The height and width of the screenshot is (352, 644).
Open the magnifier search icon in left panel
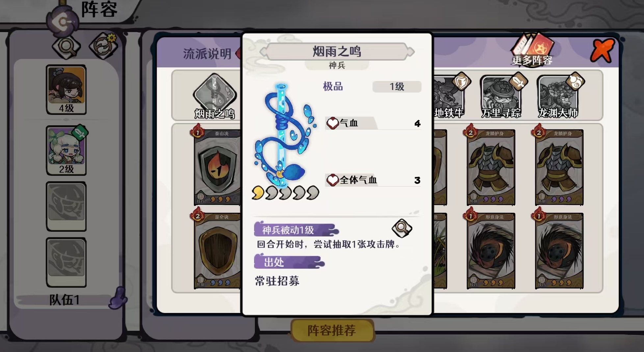(66, 47)
